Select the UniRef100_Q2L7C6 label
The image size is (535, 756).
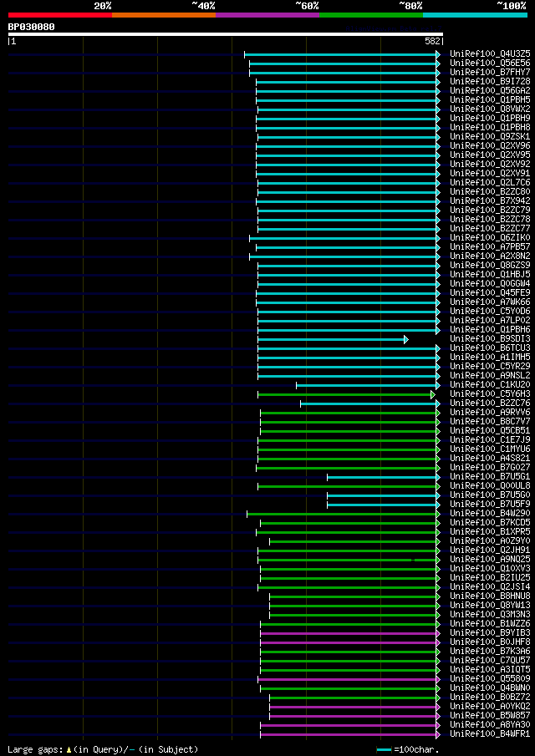tap(490, 183)
